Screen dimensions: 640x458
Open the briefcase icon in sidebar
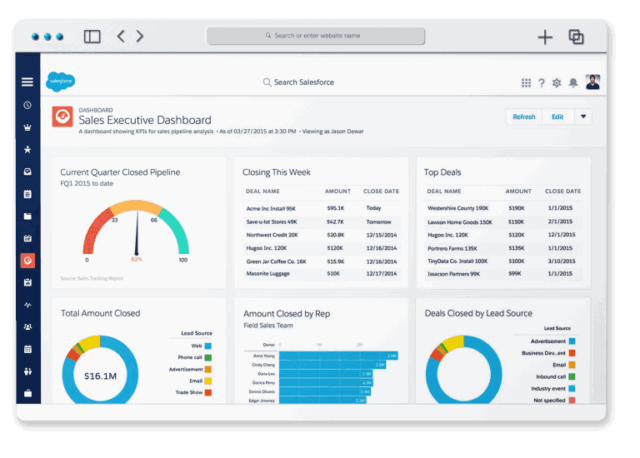pyautogui.click(x=27, y=393)
